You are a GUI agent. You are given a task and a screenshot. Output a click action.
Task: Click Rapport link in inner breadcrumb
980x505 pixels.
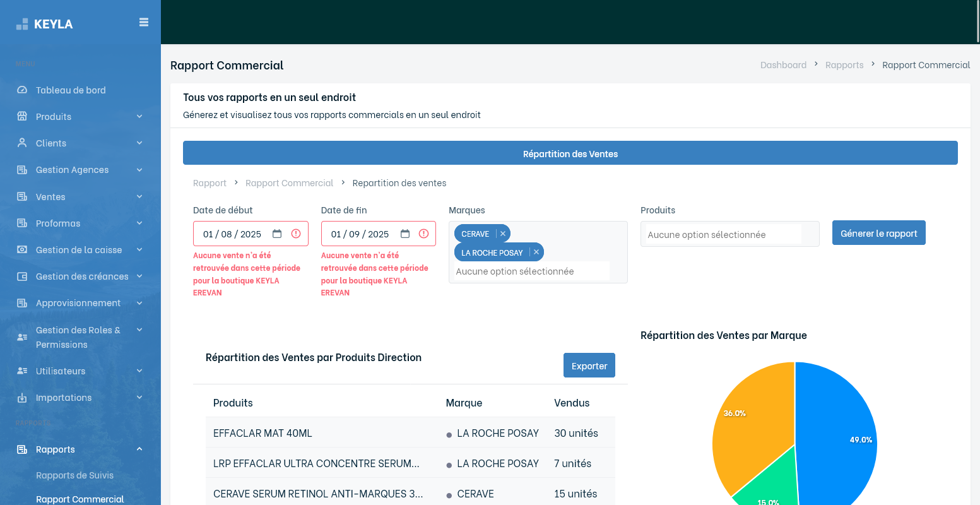[210, 183]
